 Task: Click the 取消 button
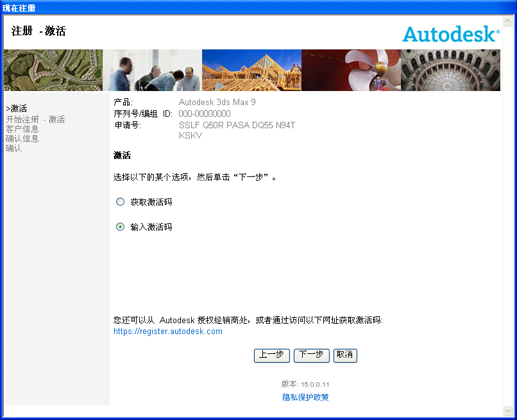coord(345,355)
